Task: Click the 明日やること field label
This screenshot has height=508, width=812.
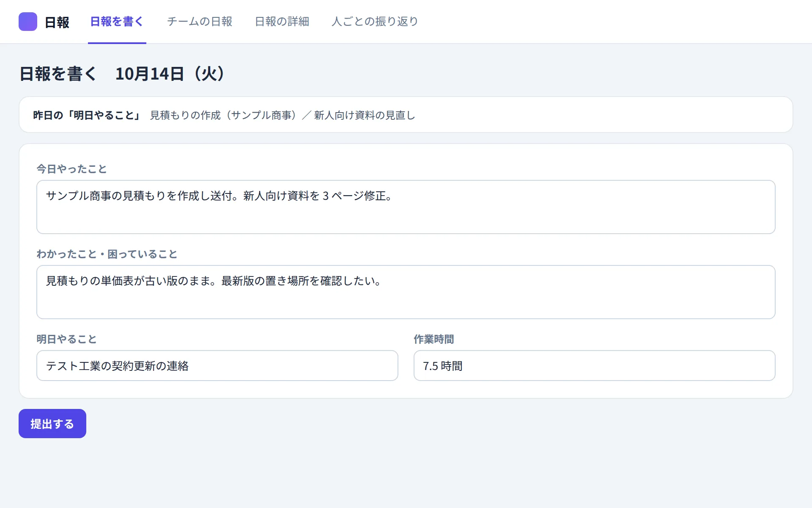Action: (x=66, y=339)
